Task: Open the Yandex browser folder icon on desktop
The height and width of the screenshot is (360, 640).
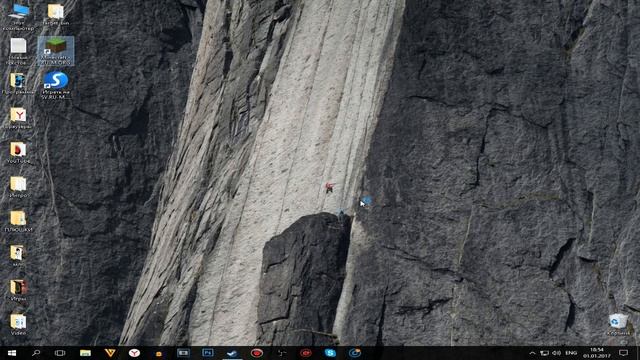Action: point(18,118)
